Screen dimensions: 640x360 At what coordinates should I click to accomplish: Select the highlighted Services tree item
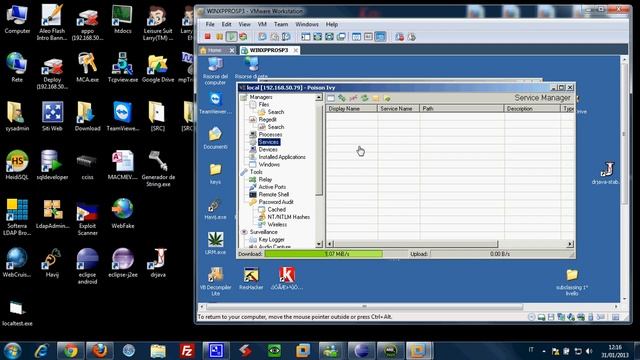269,142
